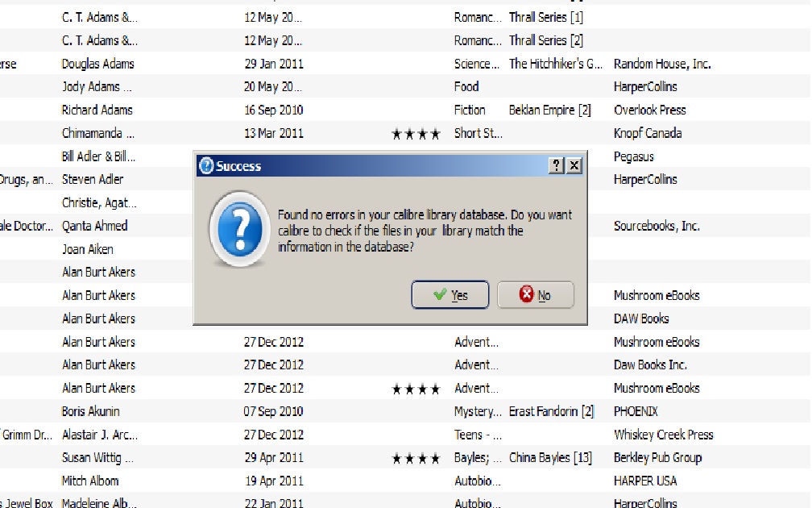Click the Chimamanda author cell

click(98, 133)
